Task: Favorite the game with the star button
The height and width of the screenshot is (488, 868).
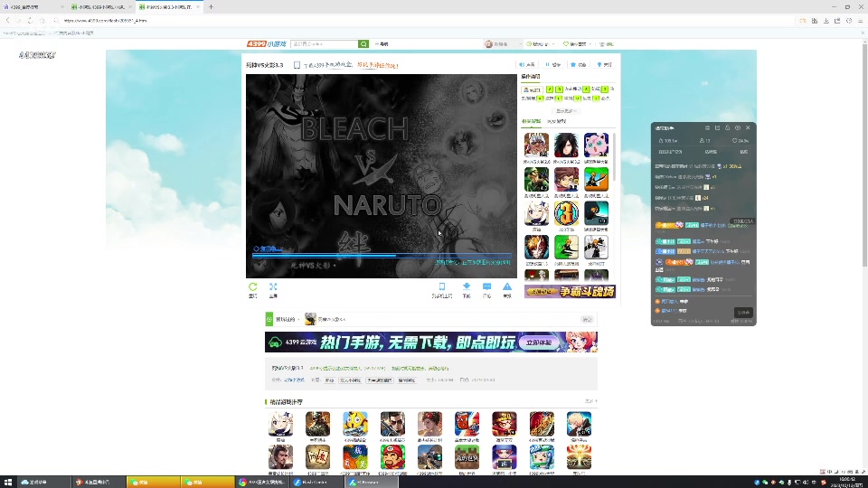Action: point(579,65)
